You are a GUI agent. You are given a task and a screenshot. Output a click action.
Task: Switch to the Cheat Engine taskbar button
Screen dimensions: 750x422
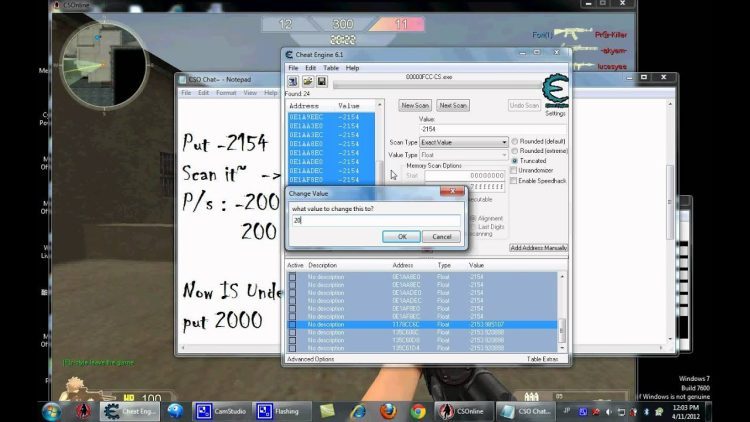coord(131,411)
